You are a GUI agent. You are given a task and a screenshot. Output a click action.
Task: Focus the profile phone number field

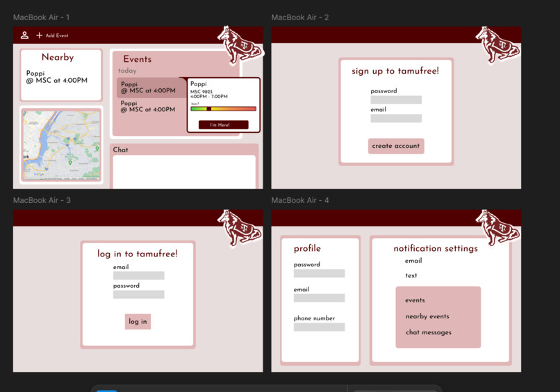[x=320, y=327]
